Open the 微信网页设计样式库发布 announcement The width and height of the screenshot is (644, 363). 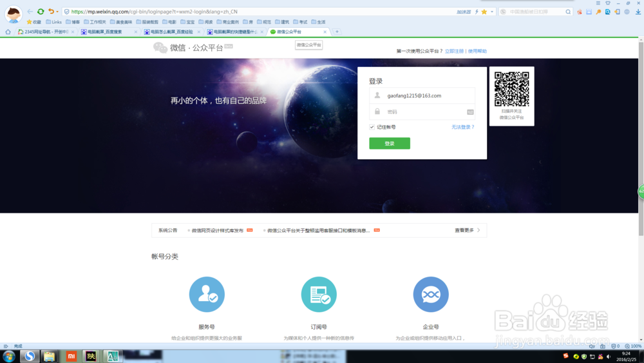[218, 230]
